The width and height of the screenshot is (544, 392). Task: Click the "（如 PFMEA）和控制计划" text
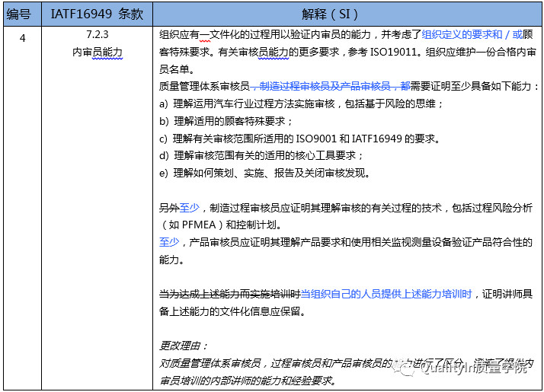(221, 225)
